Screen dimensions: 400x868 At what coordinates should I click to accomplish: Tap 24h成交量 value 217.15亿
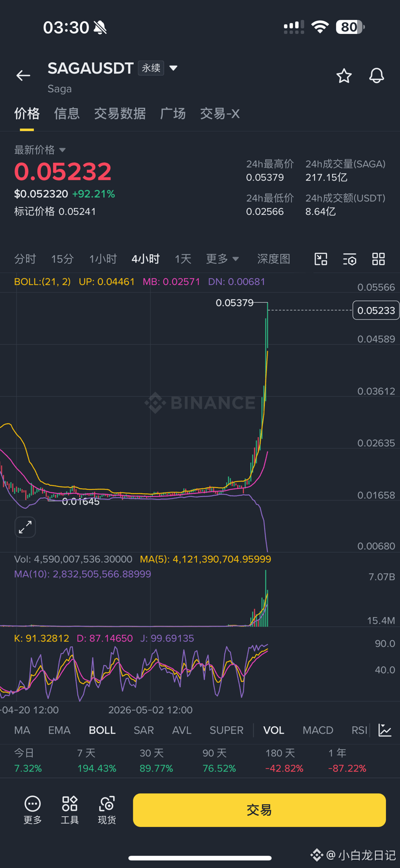pyautogui.click(x=326, y=177)
